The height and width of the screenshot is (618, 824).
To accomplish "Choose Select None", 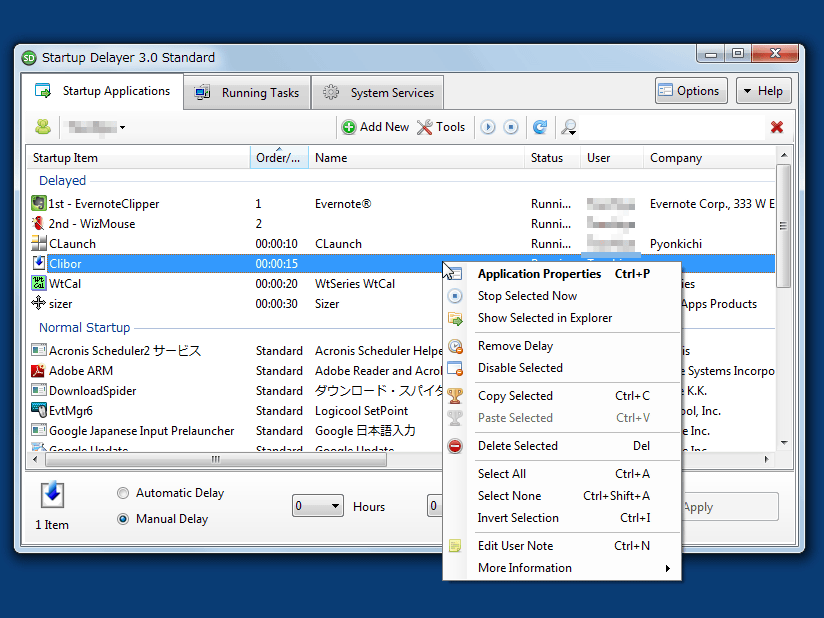I will (x=563, y=496).
